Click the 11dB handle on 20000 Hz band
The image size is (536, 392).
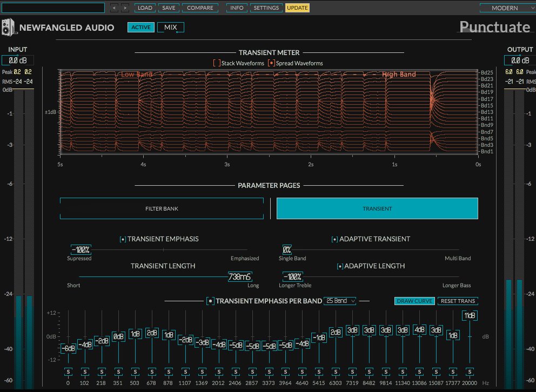click(470, 315)
